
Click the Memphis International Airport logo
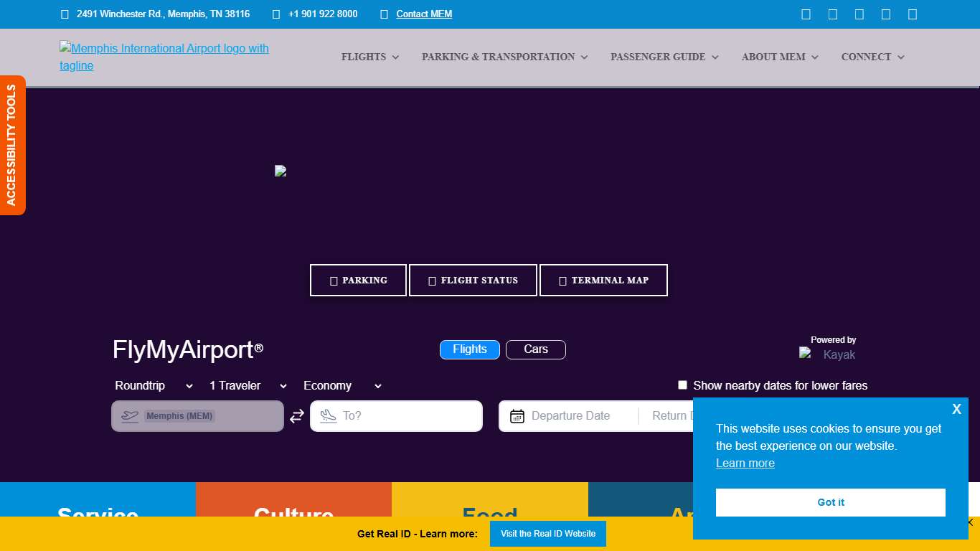[x=164, y=57]
